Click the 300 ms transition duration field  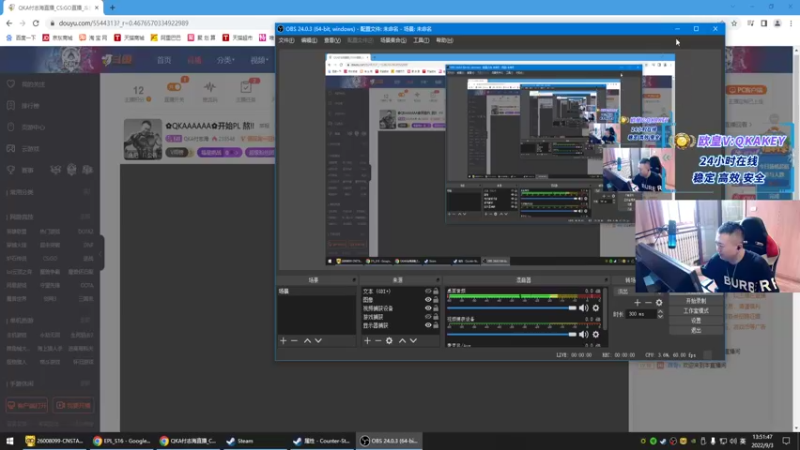tap(641, 314)
